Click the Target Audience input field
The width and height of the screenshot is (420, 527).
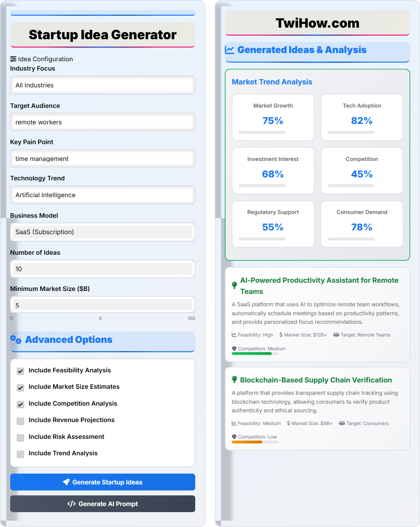tap(103, 122)
